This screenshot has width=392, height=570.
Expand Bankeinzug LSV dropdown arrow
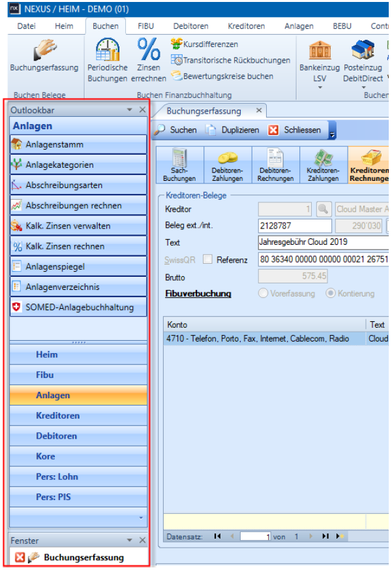click(320, 87)
